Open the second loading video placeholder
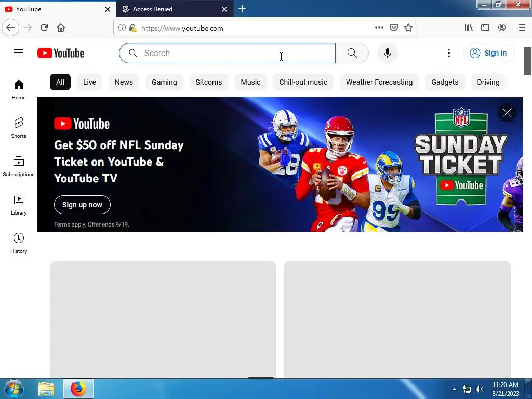This screenshot has width=532, height=399. (x=397, y=319)
